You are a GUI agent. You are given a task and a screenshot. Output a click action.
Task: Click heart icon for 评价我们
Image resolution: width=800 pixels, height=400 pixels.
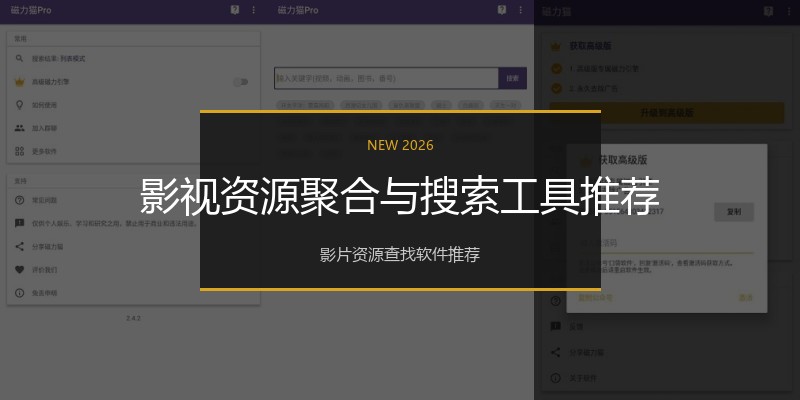pyautogui.click(x=19, y=270)
